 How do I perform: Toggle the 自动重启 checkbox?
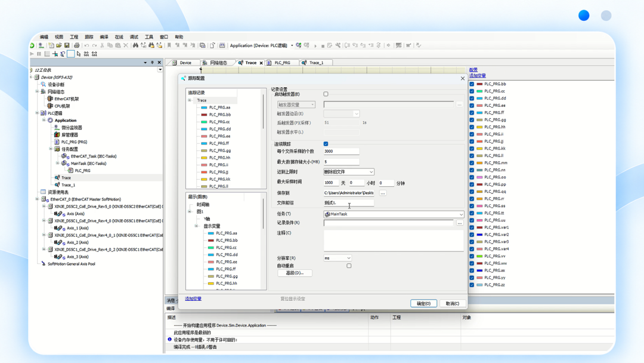point(349,266)
